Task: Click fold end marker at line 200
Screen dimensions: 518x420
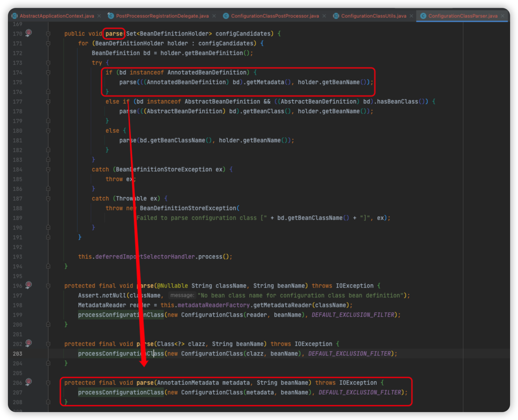Action: tap(48, 325)
